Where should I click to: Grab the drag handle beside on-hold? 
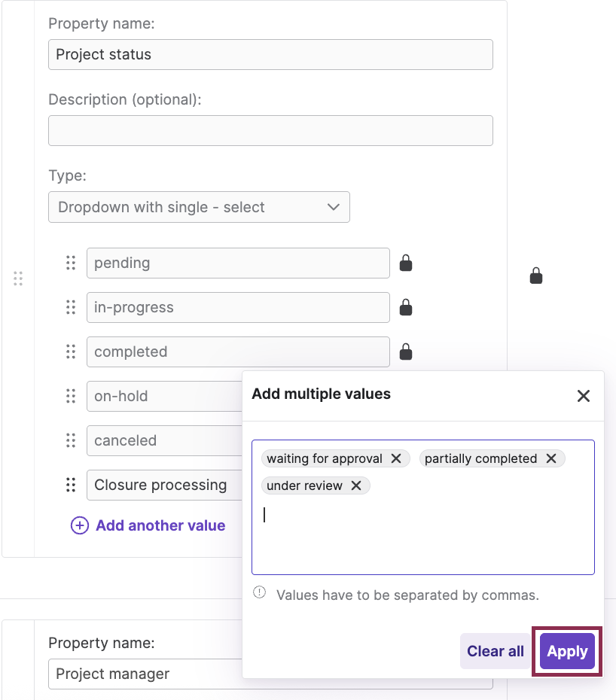click(x=71, y=396)
